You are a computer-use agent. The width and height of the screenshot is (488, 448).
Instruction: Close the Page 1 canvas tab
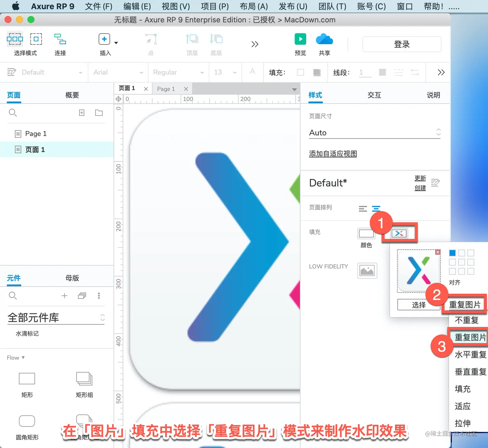coord(186,89)
